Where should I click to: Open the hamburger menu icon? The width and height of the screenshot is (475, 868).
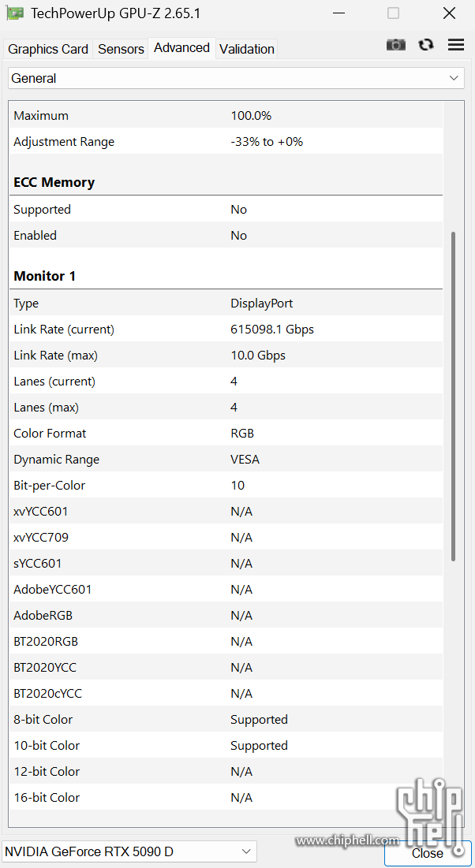pyautogui.click(x=456, y=45)
